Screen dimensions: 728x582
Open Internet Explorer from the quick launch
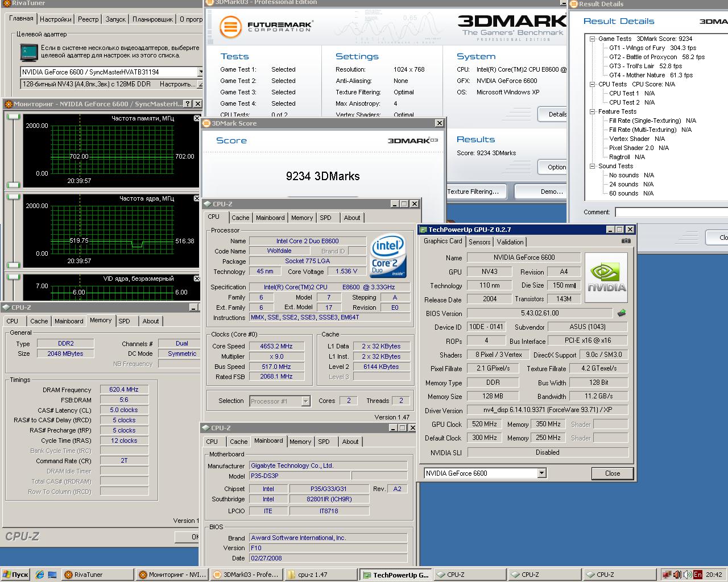pos(39,575)
